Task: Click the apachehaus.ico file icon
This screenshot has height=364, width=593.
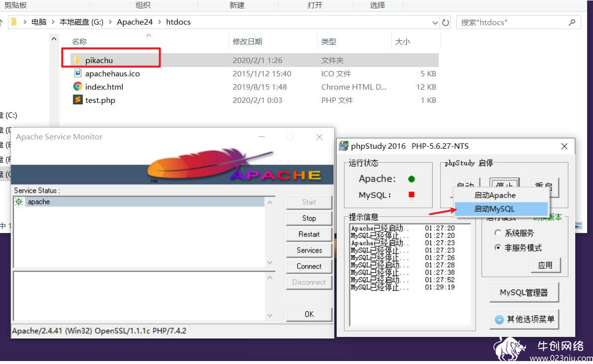Action: pos(77,73)
